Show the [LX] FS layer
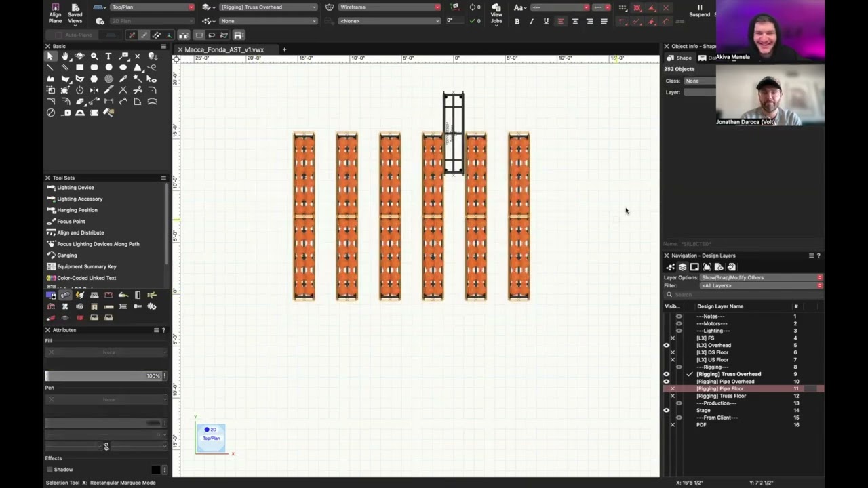Image resolution: width=868 pixels, height=488 pixels. 673,338
